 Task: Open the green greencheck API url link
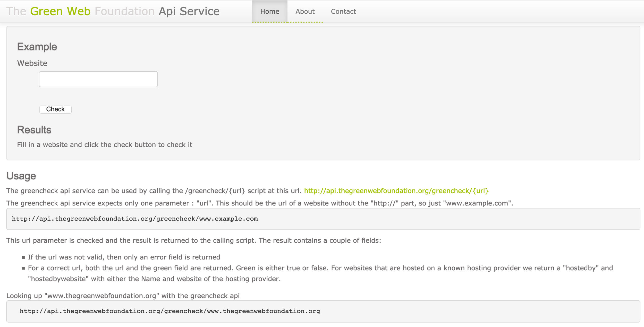click(396, 191)
